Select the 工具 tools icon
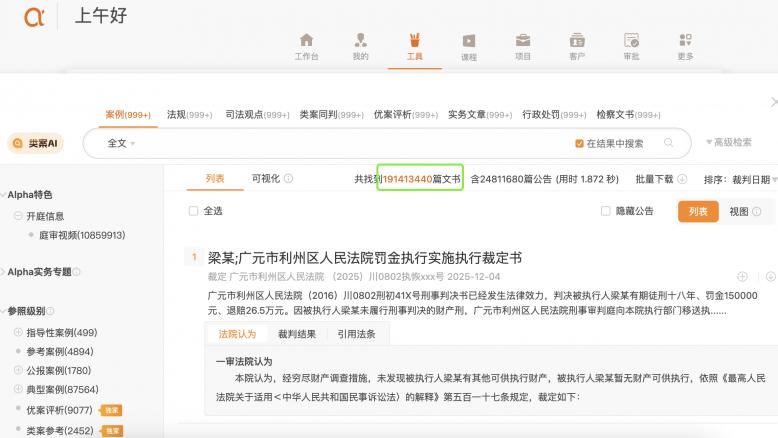Screen dimensions: 778x438 tap(415, 40)
